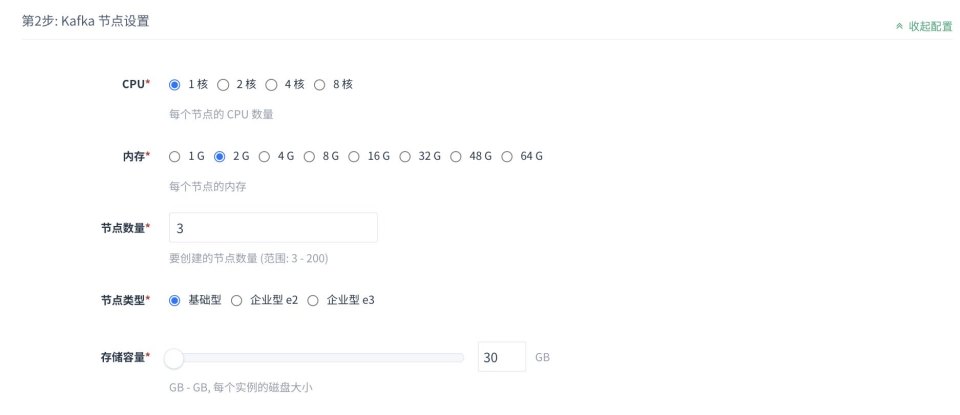Image resolution: width=960 pixels, height=415 pixels.
Task: Select 基础型 node type
Action: click(x=175, y=300)
